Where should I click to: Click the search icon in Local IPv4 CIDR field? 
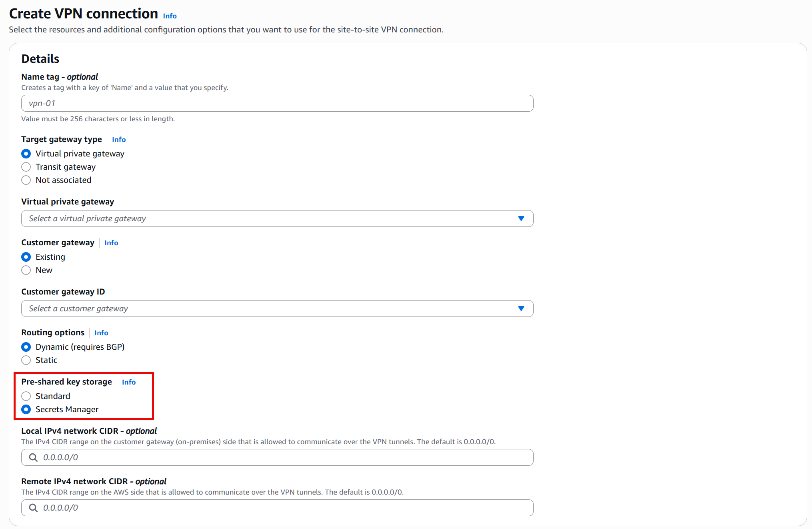tap(33, 457)
